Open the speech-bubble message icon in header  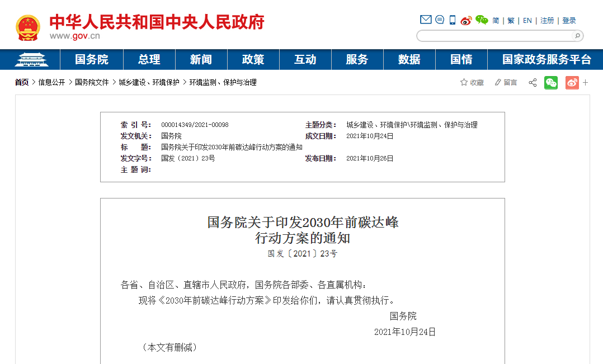coord(440,20)
